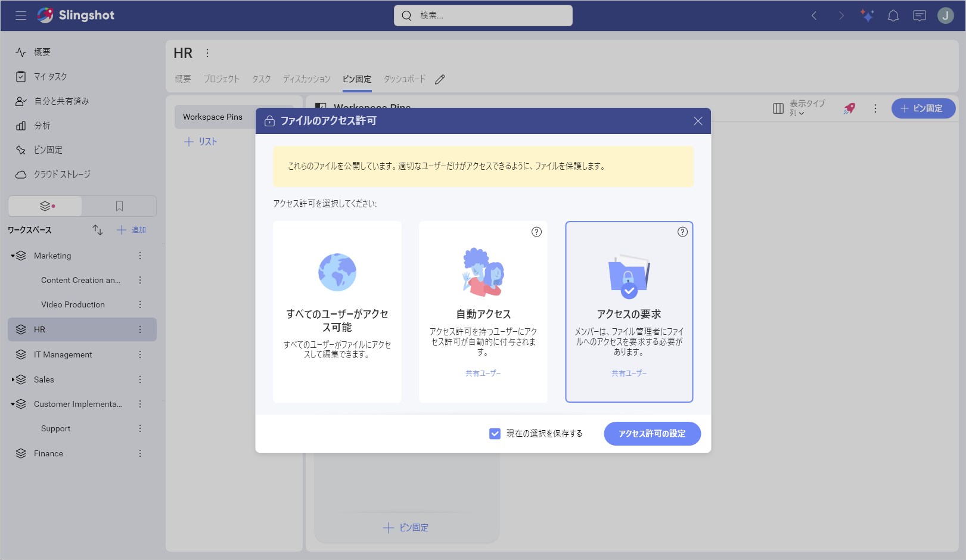Switch to 概要 tab in HR

(x=183, y=79)
